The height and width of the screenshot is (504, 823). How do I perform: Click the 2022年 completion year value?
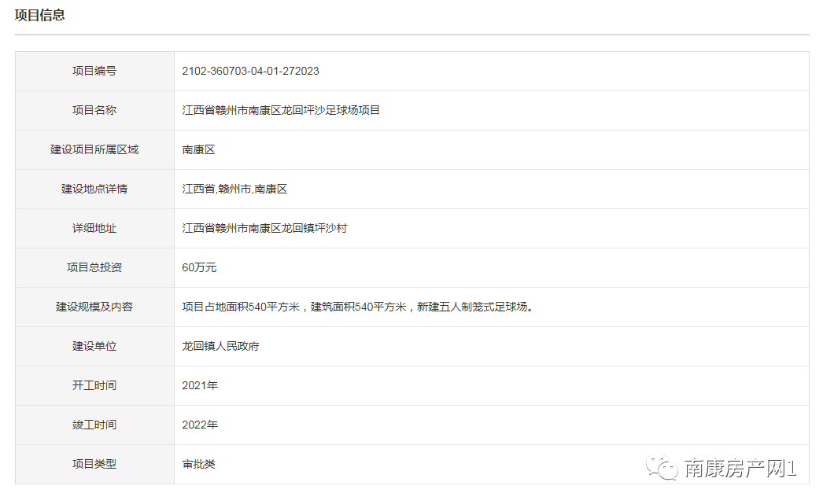coord(200,425)
